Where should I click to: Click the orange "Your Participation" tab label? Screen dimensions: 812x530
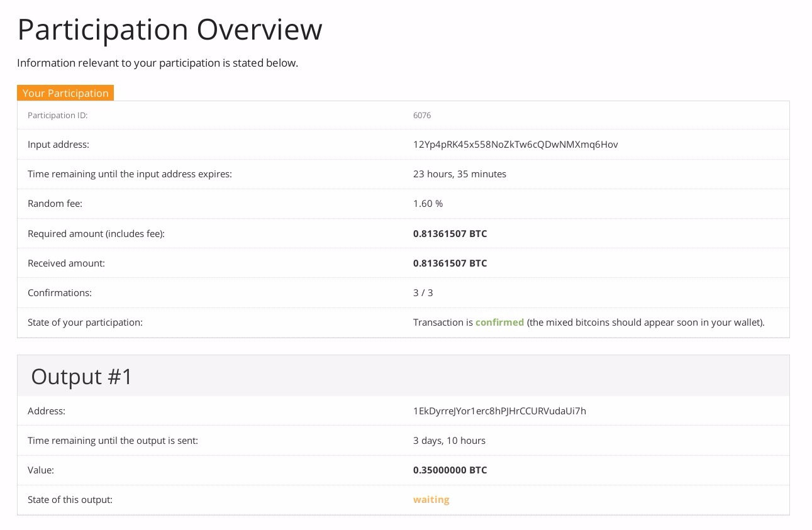tap(65, 93)
